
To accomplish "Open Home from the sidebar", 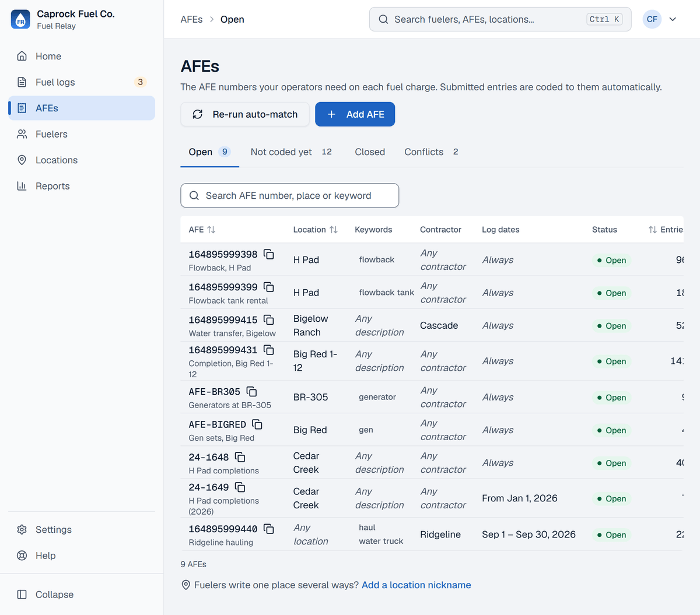I will 82,56.
